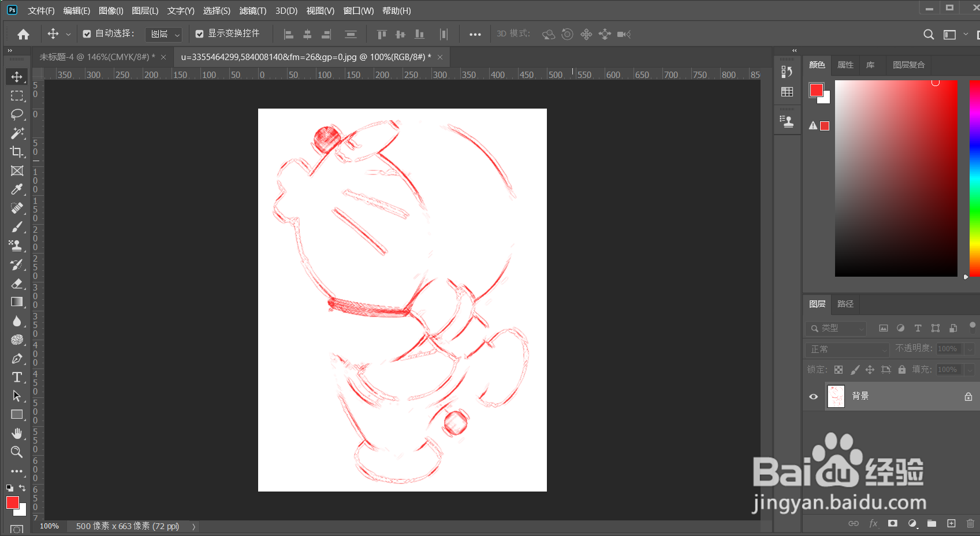Select the Pen tool
Screen dimensions: 980x536
[17, 358]
